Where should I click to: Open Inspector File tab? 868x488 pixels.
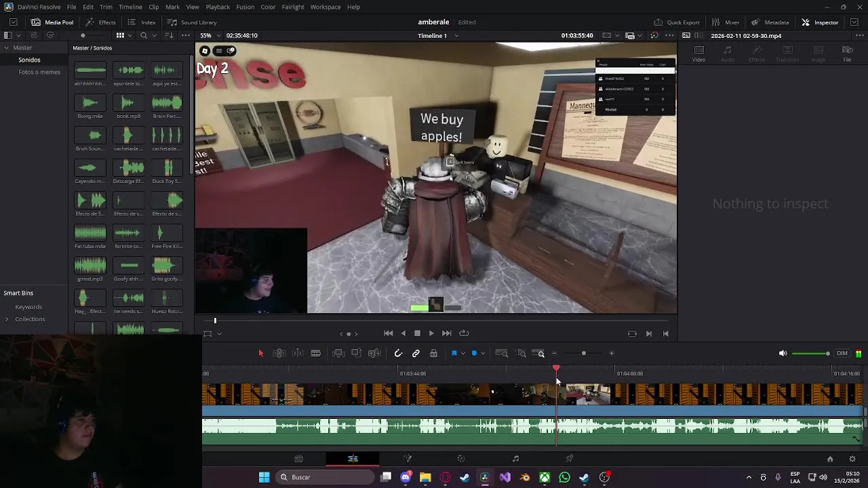847,54
